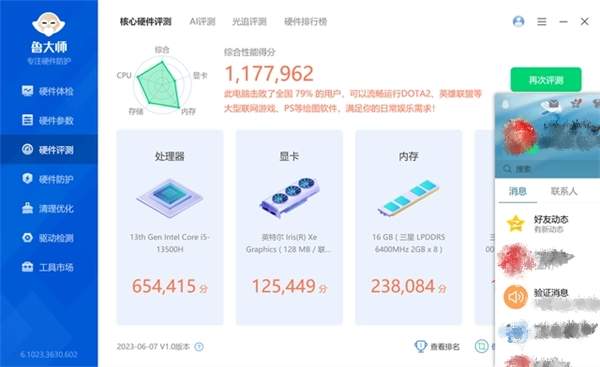Click the Iris(R) Xe Graphics description
Screen dimensions: 600x367
point(289,243)
